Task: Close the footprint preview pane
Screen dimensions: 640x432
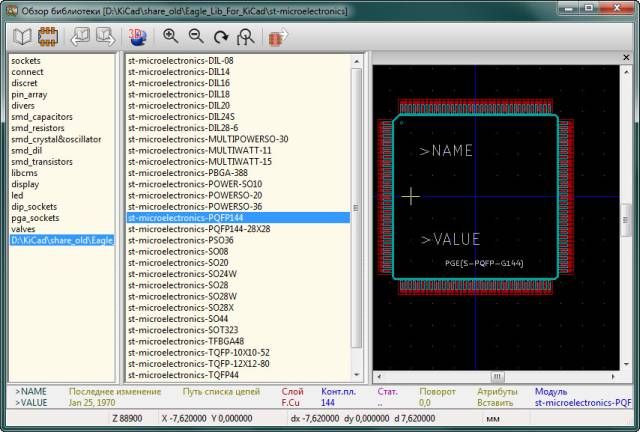Action: click(x=626, y=58)
